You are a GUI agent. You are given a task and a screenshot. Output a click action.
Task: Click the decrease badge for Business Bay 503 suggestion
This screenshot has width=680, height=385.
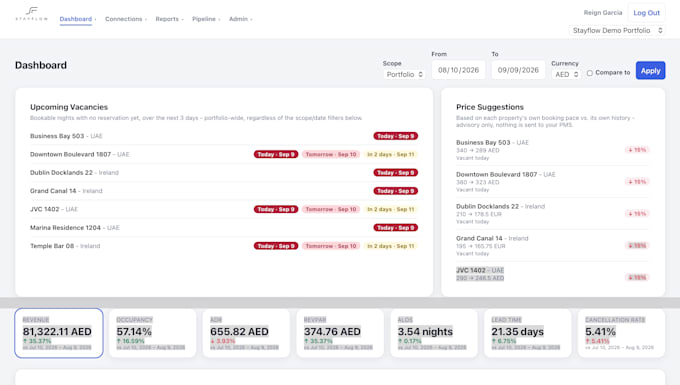tap(637, 150)
